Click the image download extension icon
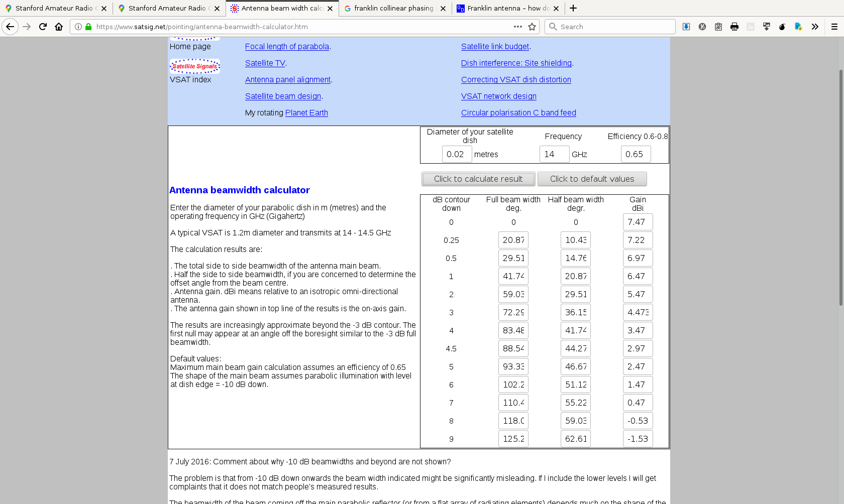The width and height of the screenshot is (844, 504). pyautogui.click(x=767, y=27)
